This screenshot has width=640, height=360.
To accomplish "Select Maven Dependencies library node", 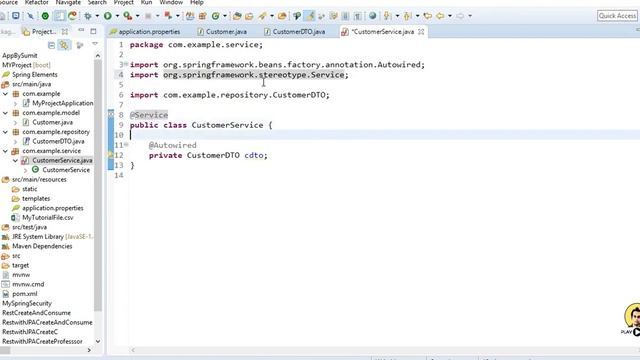I will point(37,247).
